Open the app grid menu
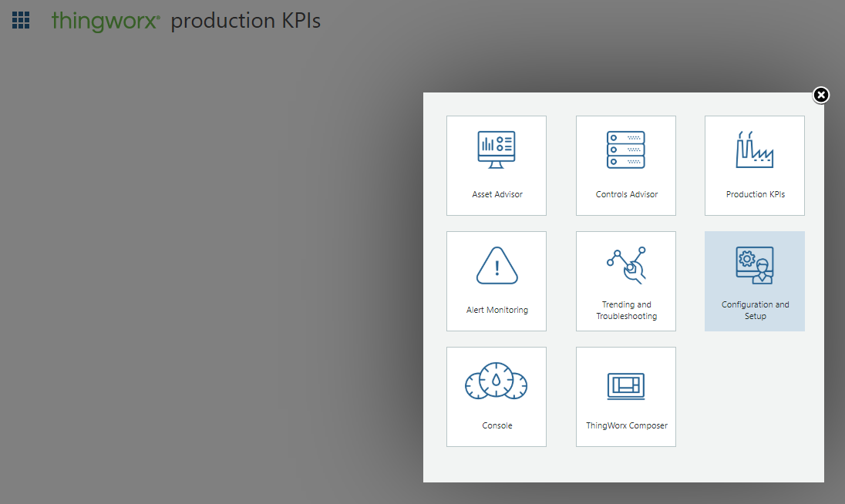Screen dimensions: 845x504 [x=20, y=20]
